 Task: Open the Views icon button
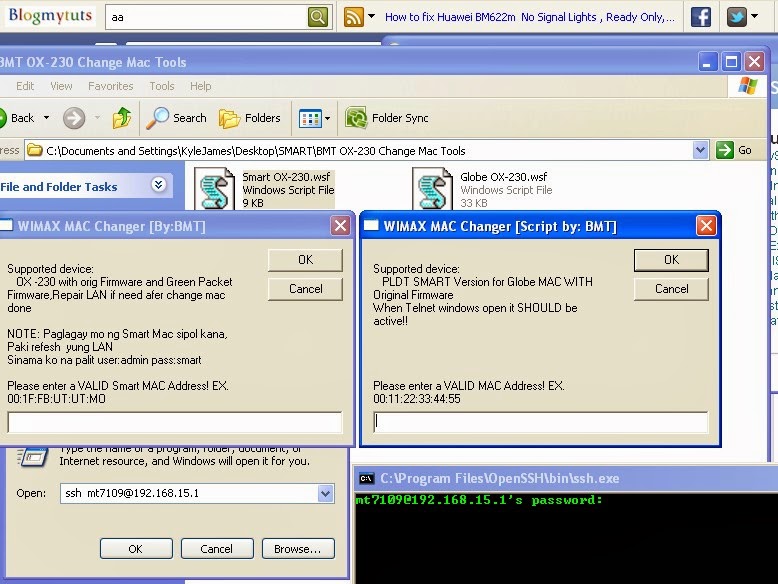click(x=310, y=119)
